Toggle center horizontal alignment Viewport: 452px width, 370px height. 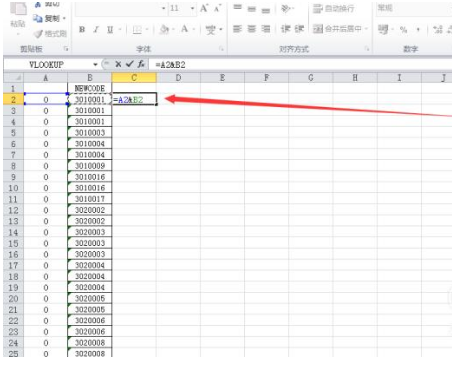(x=252, y=29)
